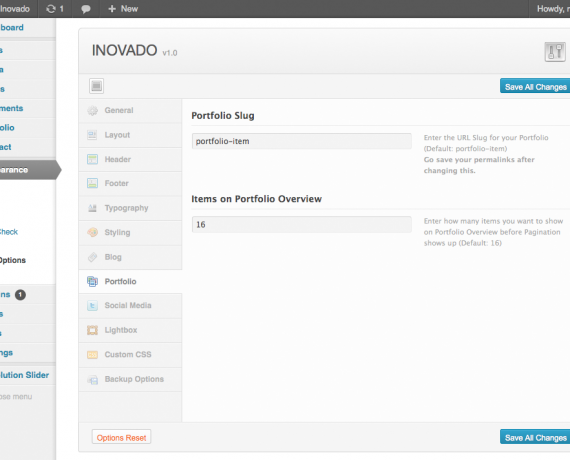Open the General options tab
This screenshot has width=570, height=460.
coord(130,111)
